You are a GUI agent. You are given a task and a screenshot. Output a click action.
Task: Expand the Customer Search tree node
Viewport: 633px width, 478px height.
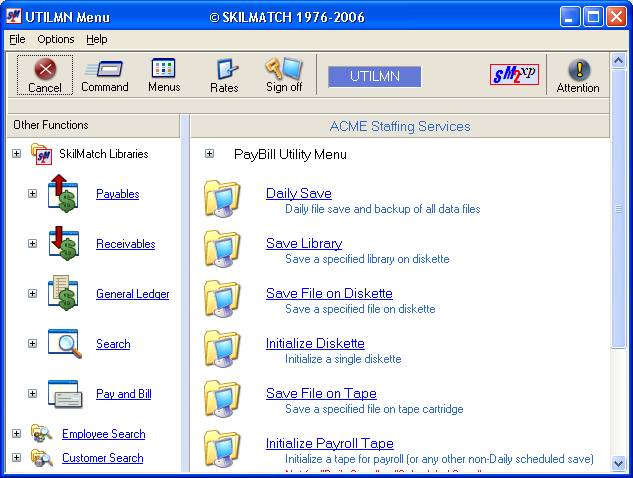[17, 458]
